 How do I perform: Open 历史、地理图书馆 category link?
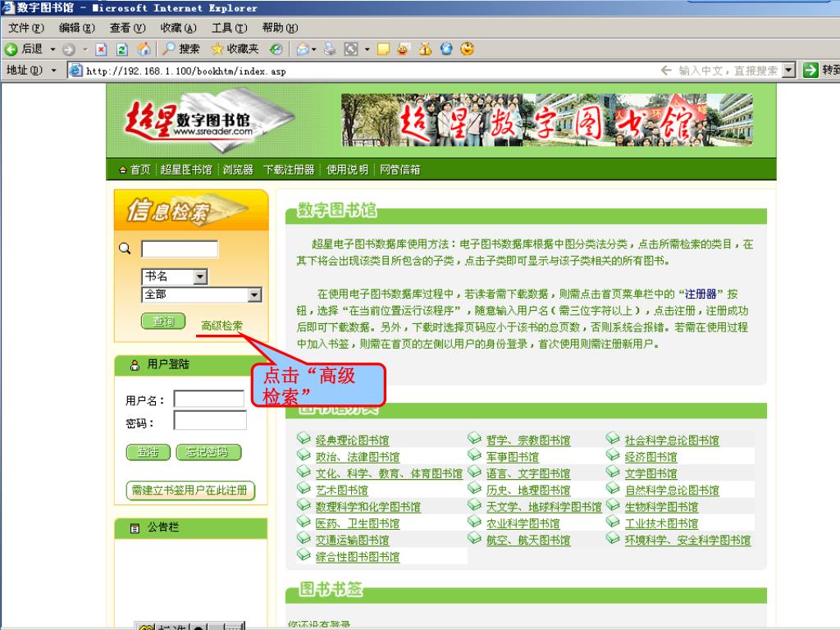(528, 491)
